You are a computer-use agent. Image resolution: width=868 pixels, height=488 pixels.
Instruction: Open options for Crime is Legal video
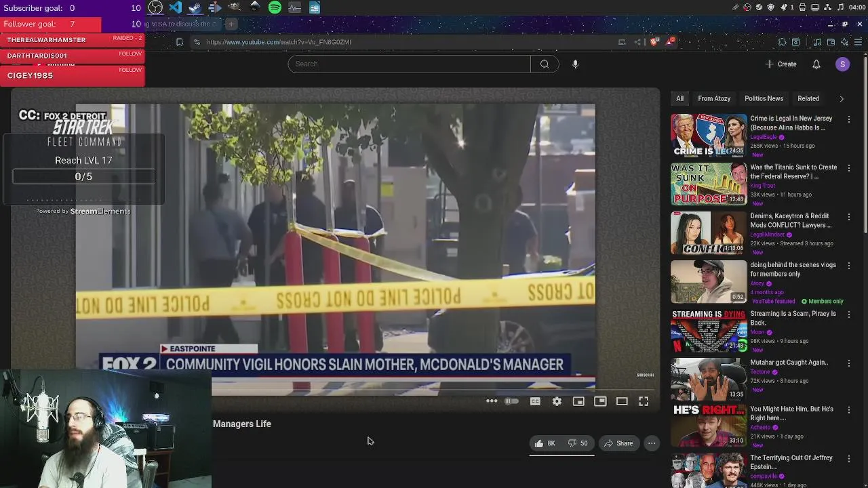coord(848,119)
